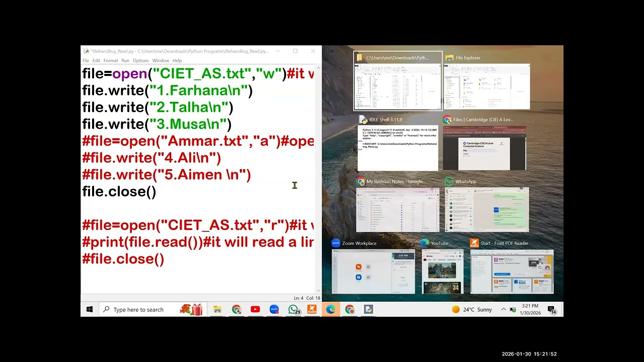Click the commented line #file.write("5.Aimen \n")

pyautogui.click(x=167, y=174)
